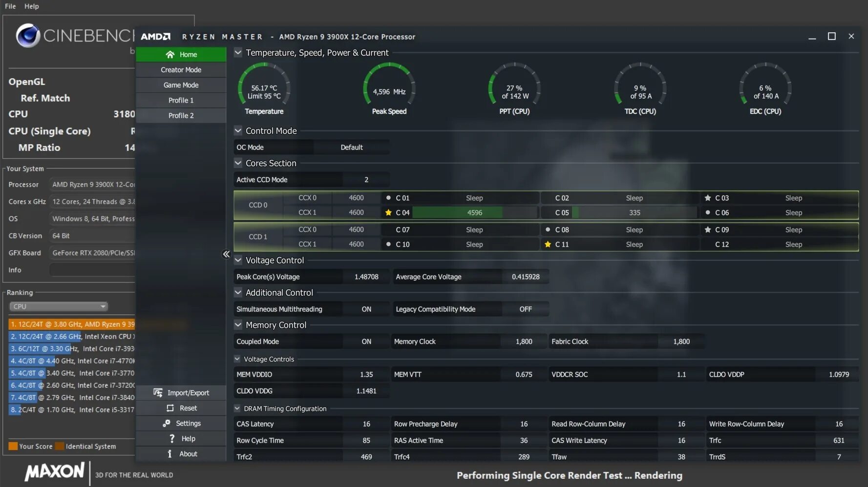868x487 pixels.
Task: Collapse Temperature, Speed, Power & Current section
Action: (238, 52)
